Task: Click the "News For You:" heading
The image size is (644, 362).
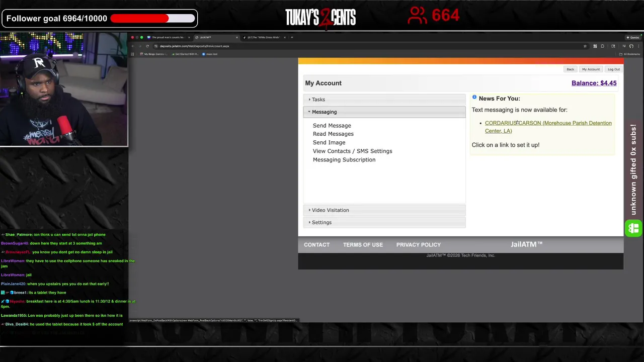Action: [499, 99]
